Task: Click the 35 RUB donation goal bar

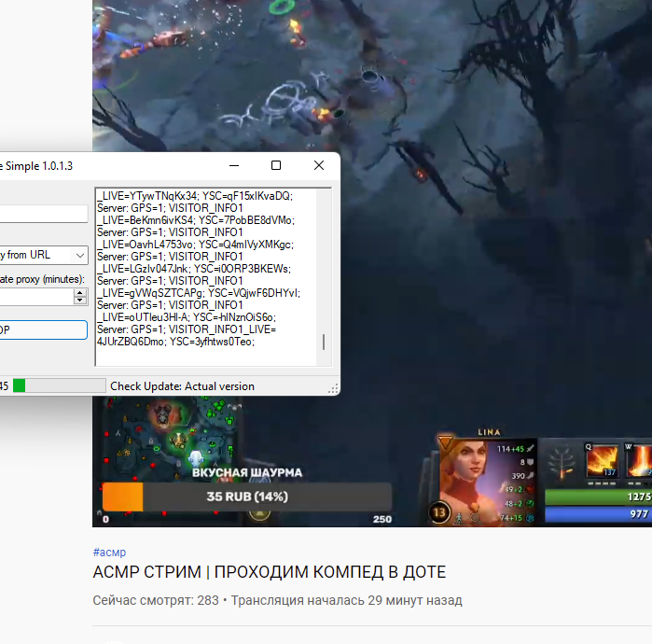Action: click(247, 497)
